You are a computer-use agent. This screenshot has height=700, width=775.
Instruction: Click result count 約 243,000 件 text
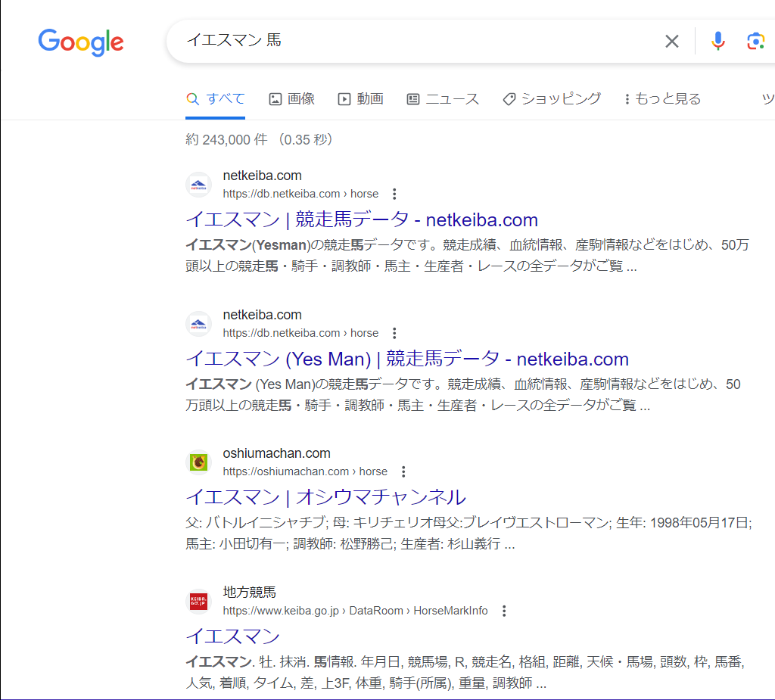pyautogui.click(x=226, y=140)
